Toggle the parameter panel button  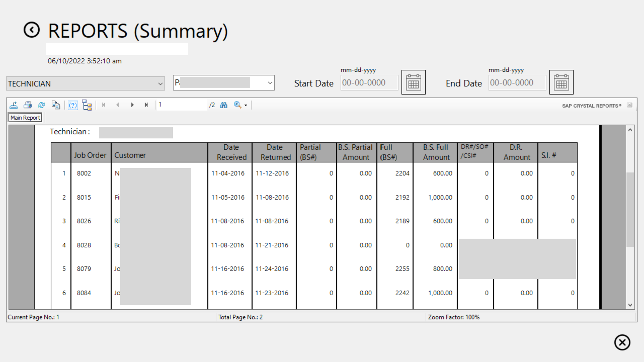pyautogui.click(x=73, y=105)
